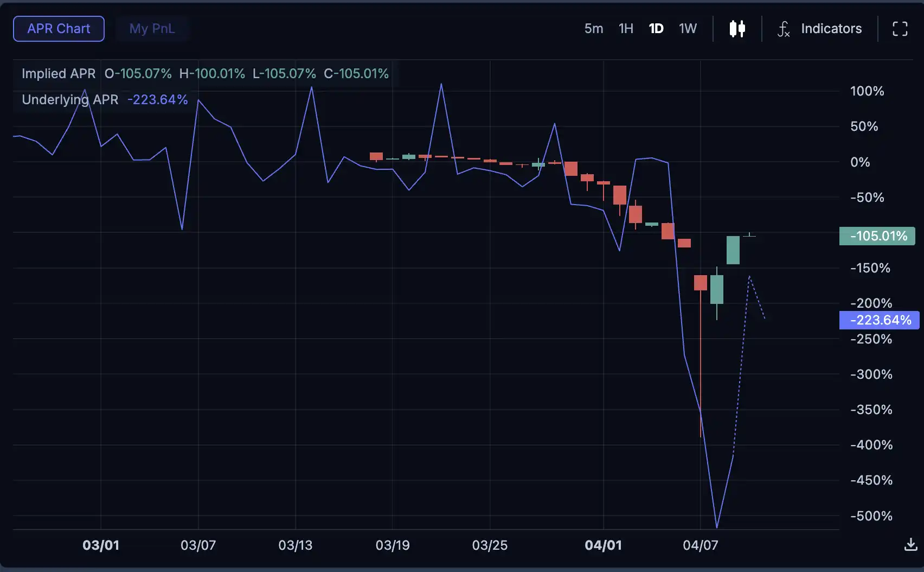This screenshot has width=924, height=572.
Task: Select the 1H timeframe
Action: click(x=626, y=29)
